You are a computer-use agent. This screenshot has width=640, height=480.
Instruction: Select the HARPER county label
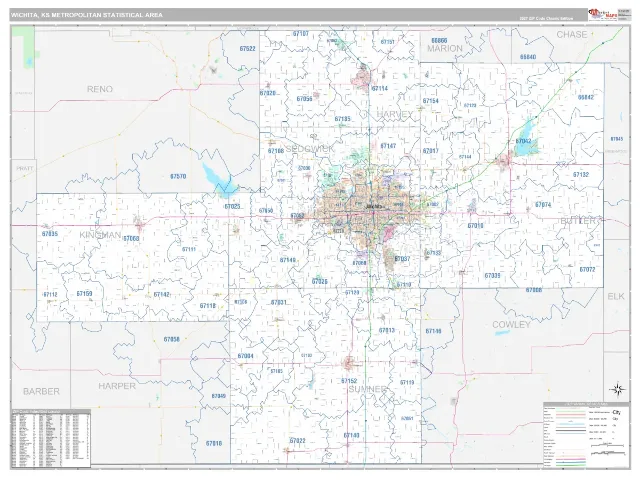click(x=117, y=386)
